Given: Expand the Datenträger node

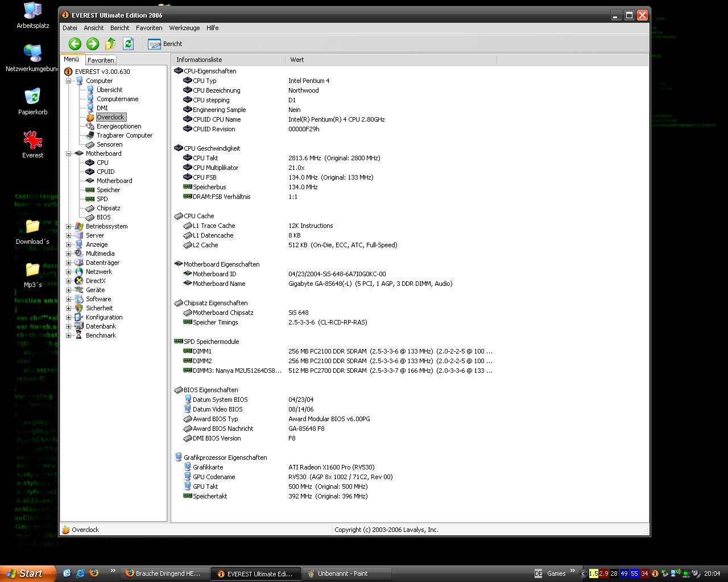Looking at the screenshot, I should [x=69, y=263].
